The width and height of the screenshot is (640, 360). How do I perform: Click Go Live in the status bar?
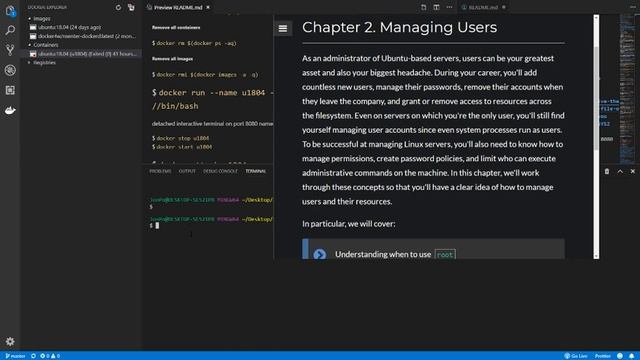(x=576, y=356)
